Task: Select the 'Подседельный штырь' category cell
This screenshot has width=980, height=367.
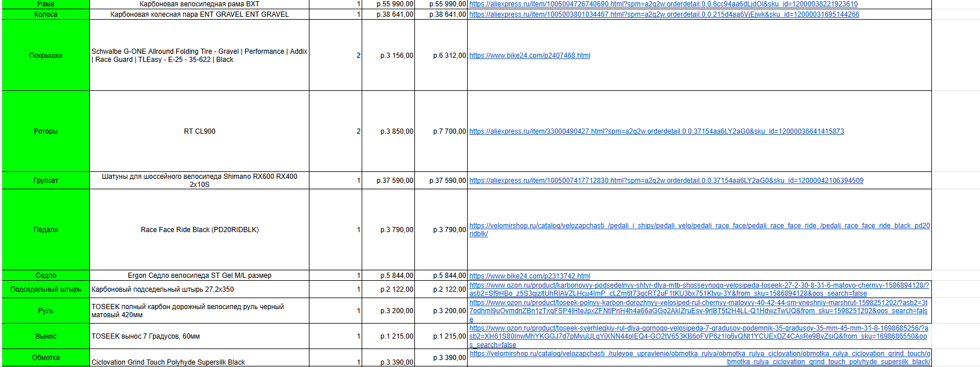Action: 46,289
